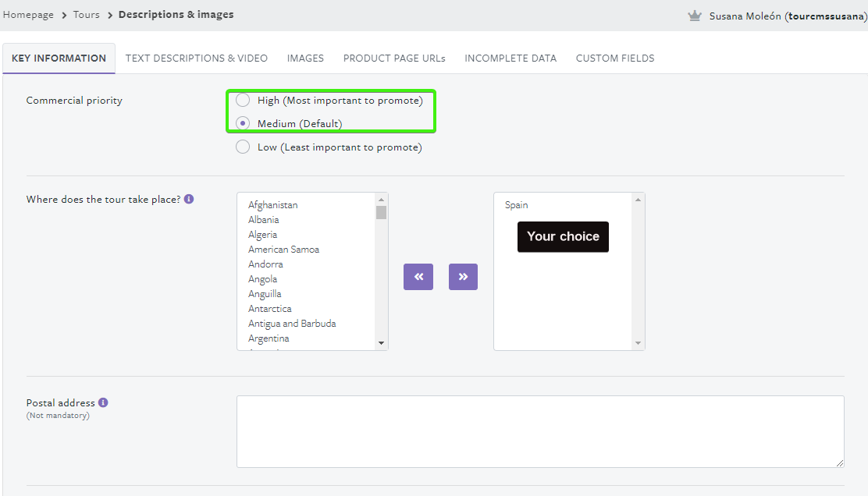Click the info icon next to tour location question
The height and width of the screenshot is (496, 868).
188,199
